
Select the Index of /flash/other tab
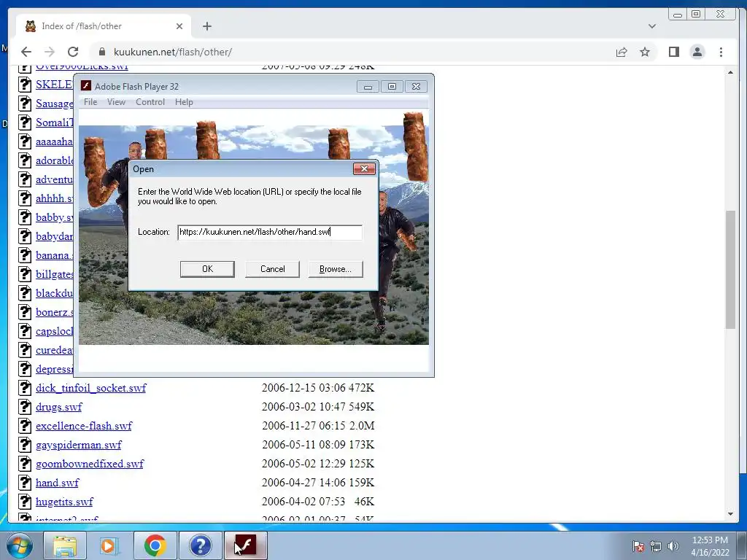104,26
